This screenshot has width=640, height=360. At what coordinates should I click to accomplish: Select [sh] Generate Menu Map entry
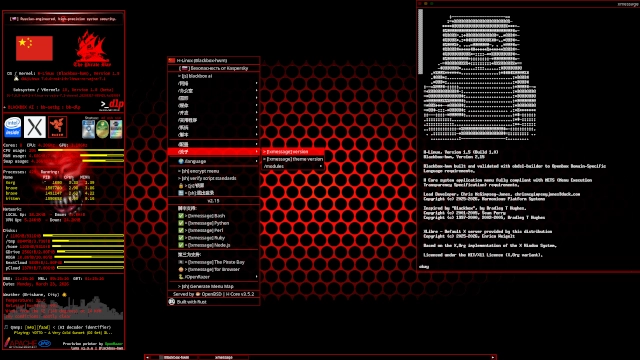213,287
